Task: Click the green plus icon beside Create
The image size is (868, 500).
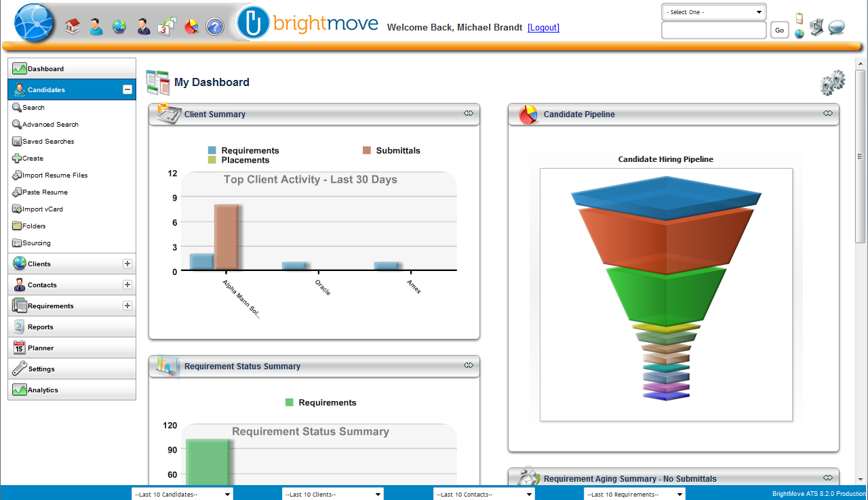Action: pyautogui.click(x=17, y=158)
